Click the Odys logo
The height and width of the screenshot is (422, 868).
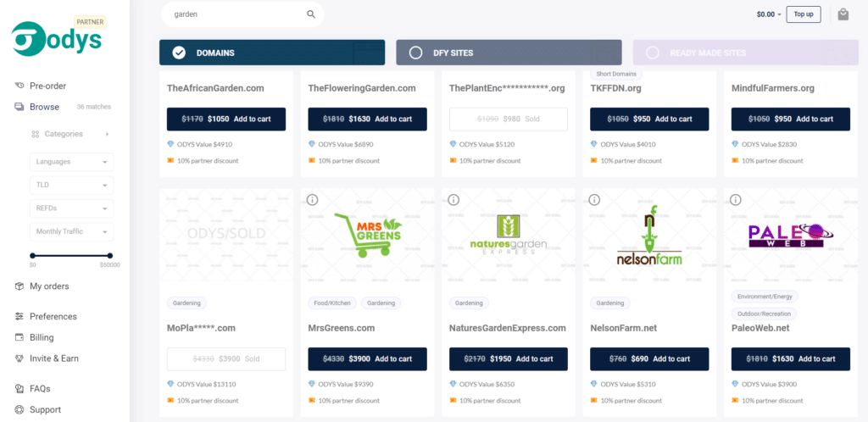pos(57,39)
